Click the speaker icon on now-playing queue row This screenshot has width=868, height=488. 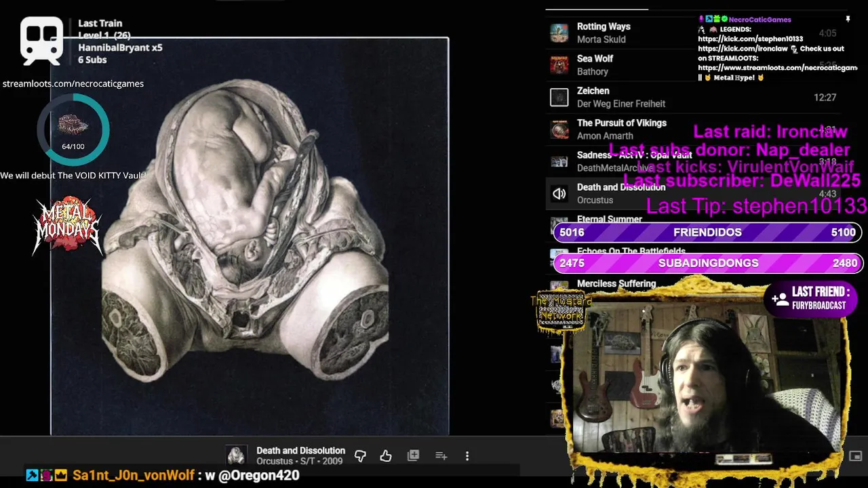click(x=559, y=194)
